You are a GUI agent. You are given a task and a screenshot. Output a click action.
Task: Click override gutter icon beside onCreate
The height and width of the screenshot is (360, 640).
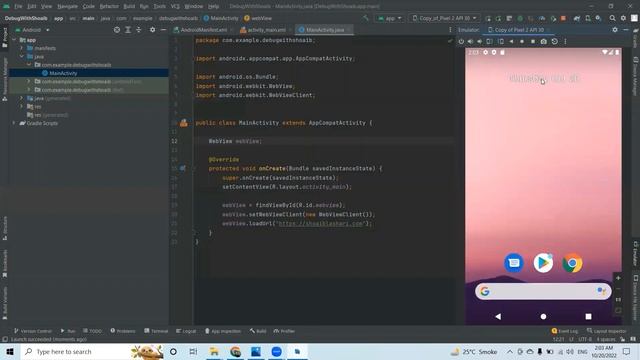182,168
